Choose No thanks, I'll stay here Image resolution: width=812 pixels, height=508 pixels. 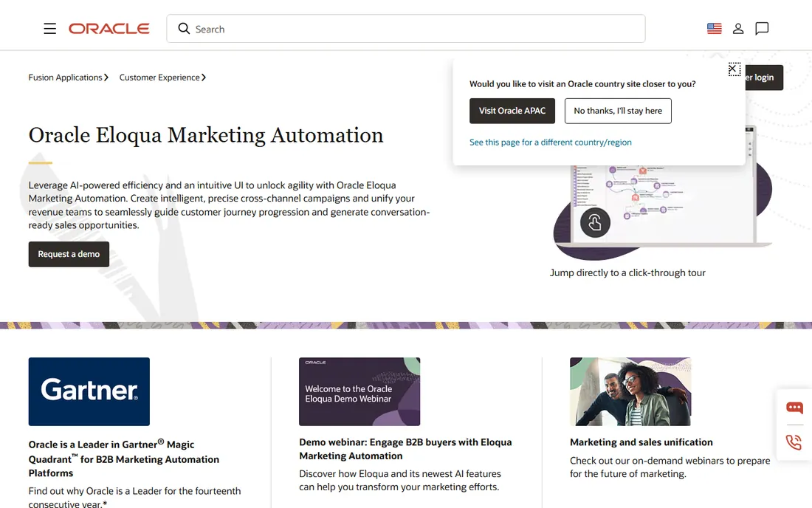[618, 111]
